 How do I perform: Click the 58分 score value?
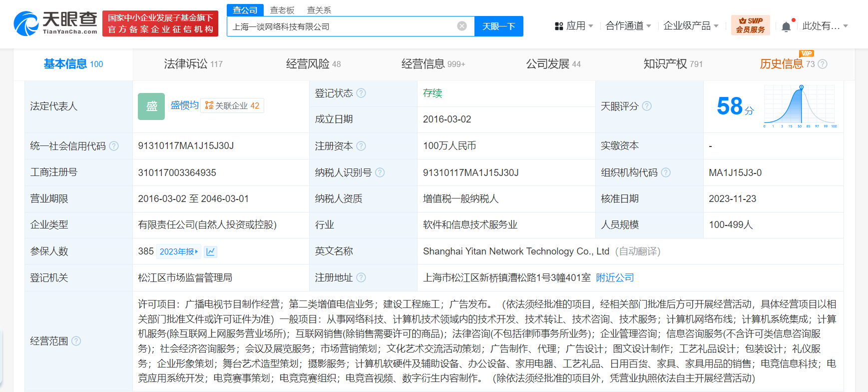coord(735,106)
